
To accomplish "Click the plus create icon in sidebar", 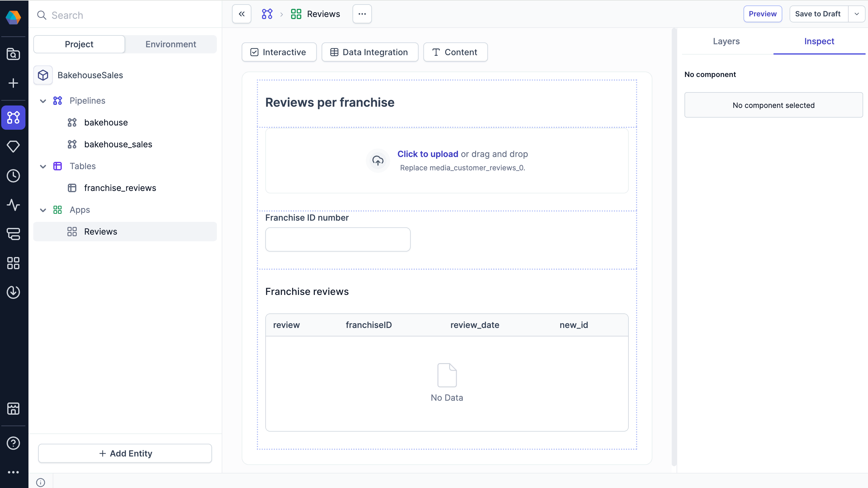I will 14,83.
